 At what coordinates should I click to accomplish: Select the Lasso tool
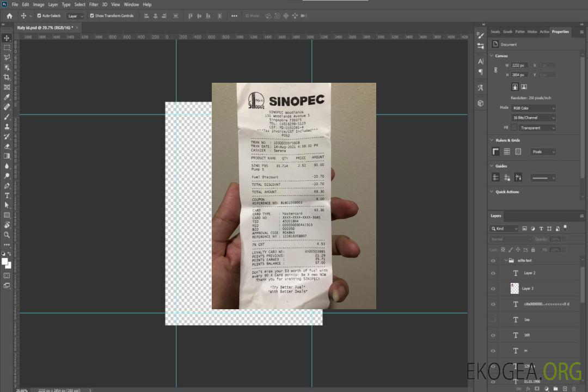7,57
